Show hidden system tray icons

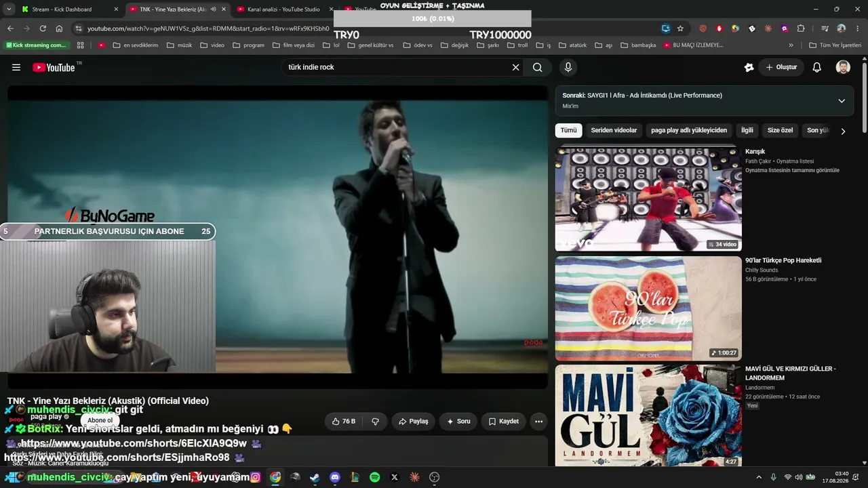point(759,477)
